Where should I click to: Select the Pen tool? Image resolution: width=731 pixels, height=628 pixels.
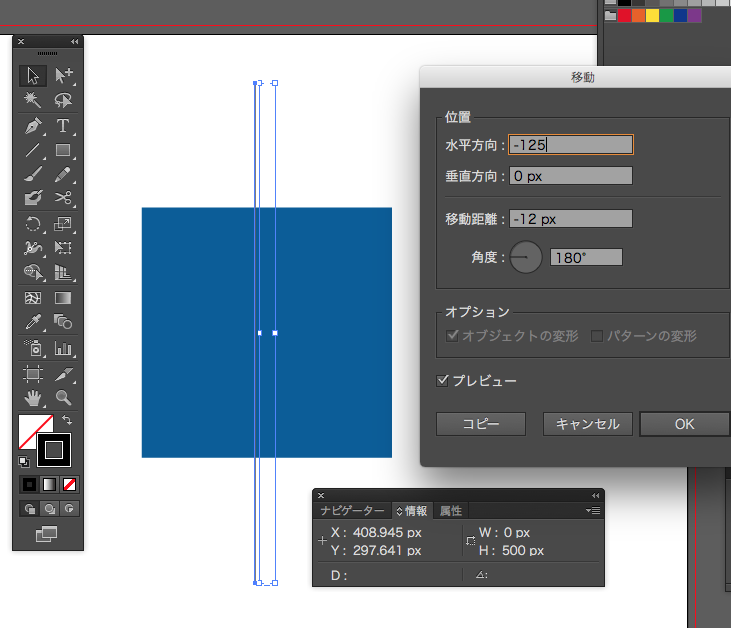33,126
